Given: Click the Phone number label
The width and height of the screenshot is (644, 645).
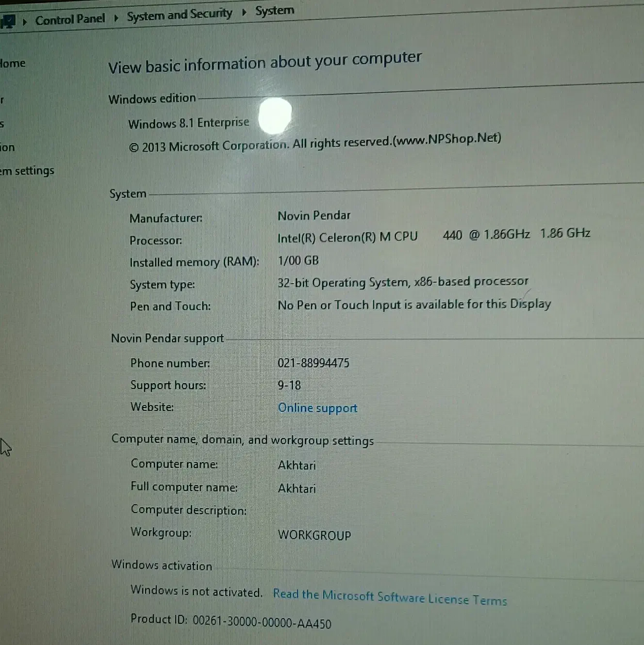Looking at the screenshot, I should pyautogui.click(x=170, y=363).
